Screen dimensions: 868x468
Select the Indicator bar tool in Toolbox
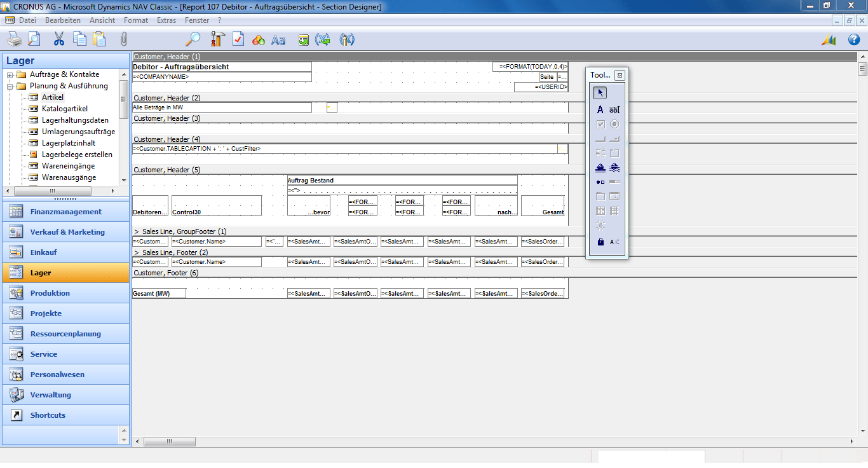point(614,182)
